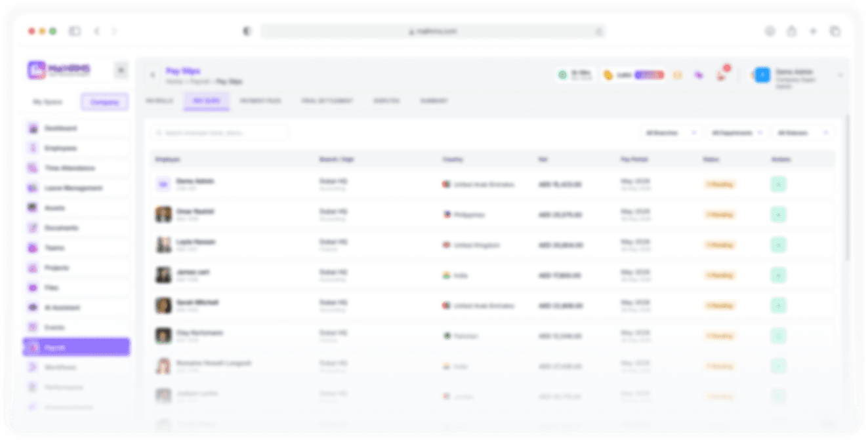The height and width of the screenshot is (440, 868).
Task: Switch to the Payrolls tab
Action: click(159, 101)
